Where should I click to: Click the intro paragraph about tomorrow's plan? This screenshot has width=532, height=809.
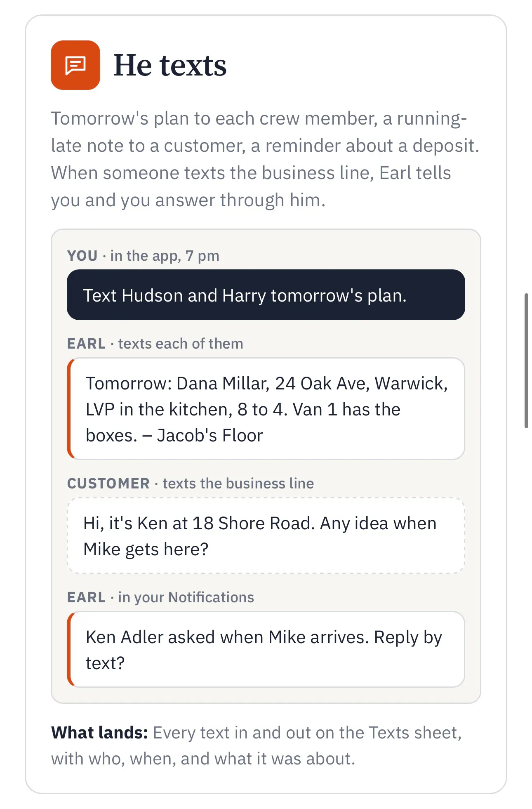point(265,159)
